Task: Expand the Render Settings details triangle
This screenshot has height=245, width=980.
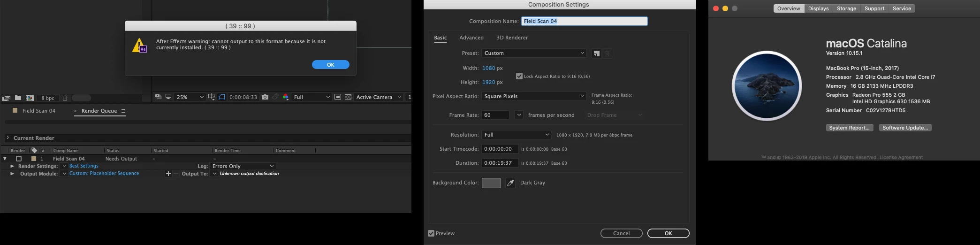Action: tap(12, 166)
